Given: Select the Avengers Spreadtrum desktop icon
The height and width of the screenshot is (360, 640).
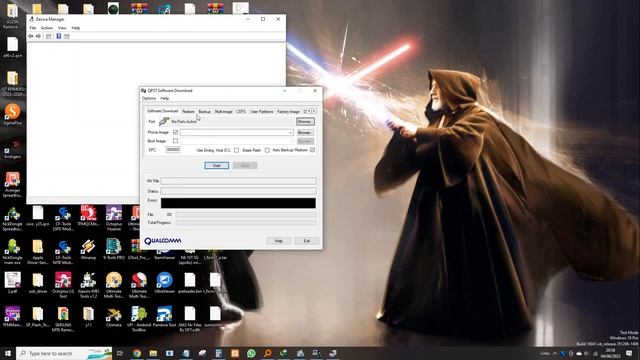Looking at the screenshot, I should point(12,185).
